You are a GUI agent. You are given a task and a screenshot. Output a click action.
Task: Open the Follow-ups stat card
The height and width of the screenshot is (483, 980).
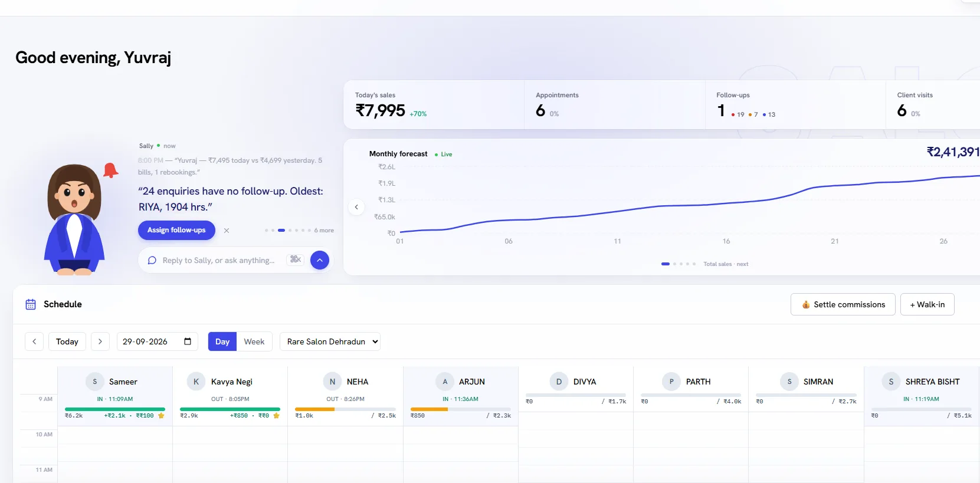pos(795,105)
